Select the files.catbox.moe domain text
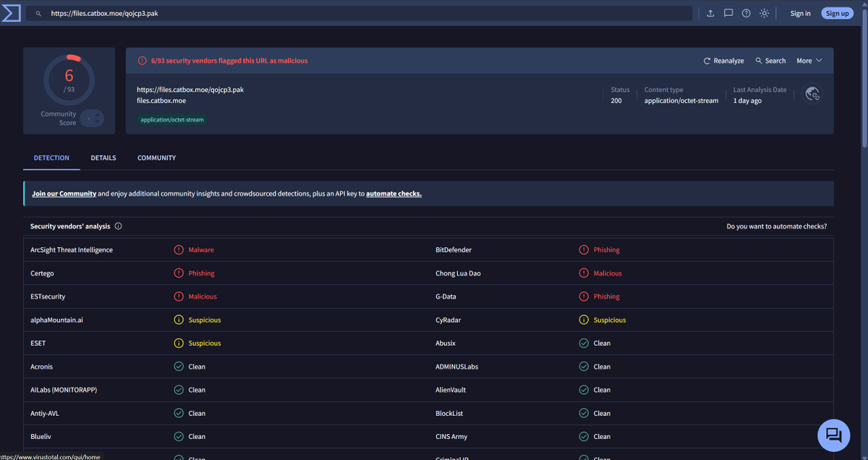Screen dimensions: 868x460 pyautogui.click(x=161, y=101)
